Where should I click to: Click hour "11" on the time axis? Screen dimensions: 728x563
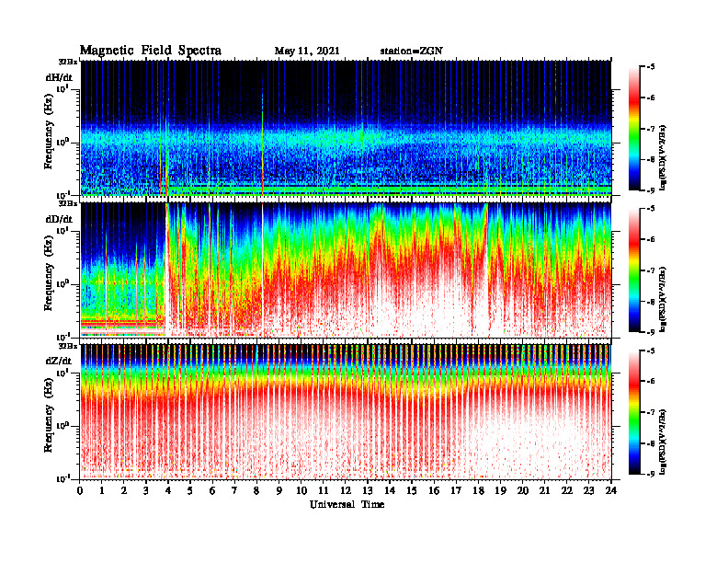[x=324, y=491]
